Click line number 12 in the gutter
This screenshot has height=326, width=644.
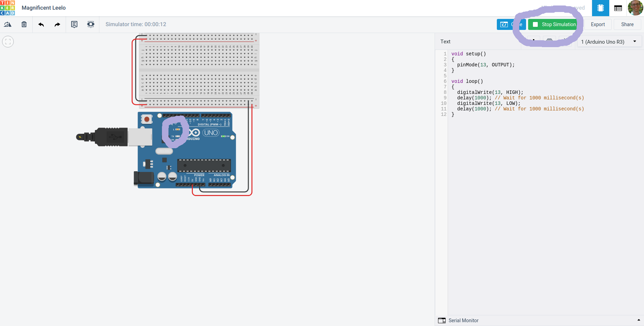tap(444, 114)
